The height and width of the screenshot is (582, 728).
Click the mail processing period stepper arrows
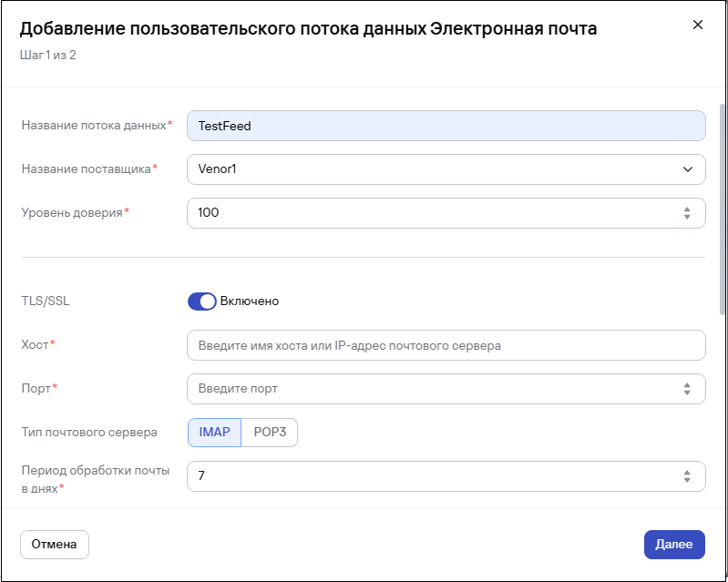pyautogui.click(x=687, y=476)
